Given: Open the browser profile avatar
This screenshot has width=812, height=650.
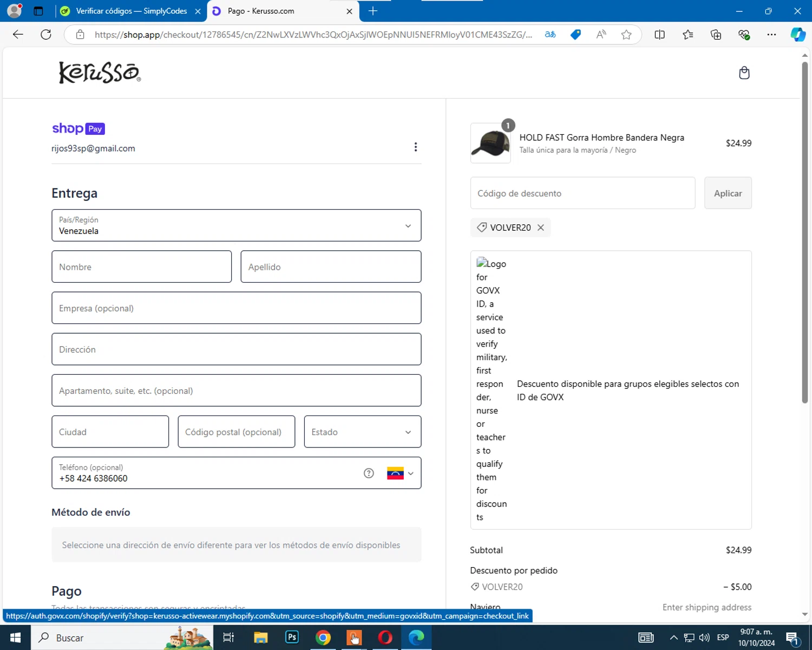Looking at the screenshot, I should click(x=15, y=11).
